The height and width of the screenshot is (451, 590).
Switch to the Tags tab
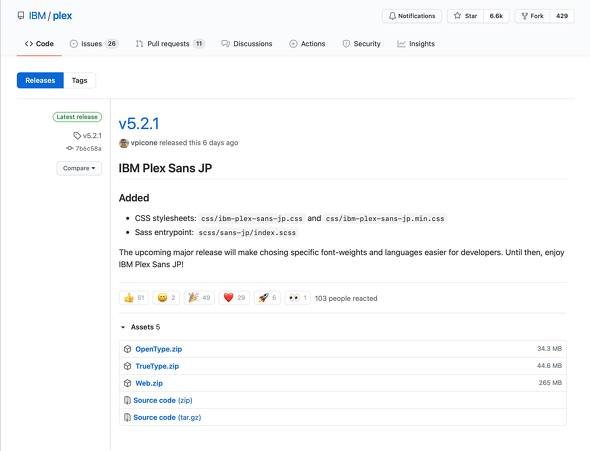coord(79,80)
